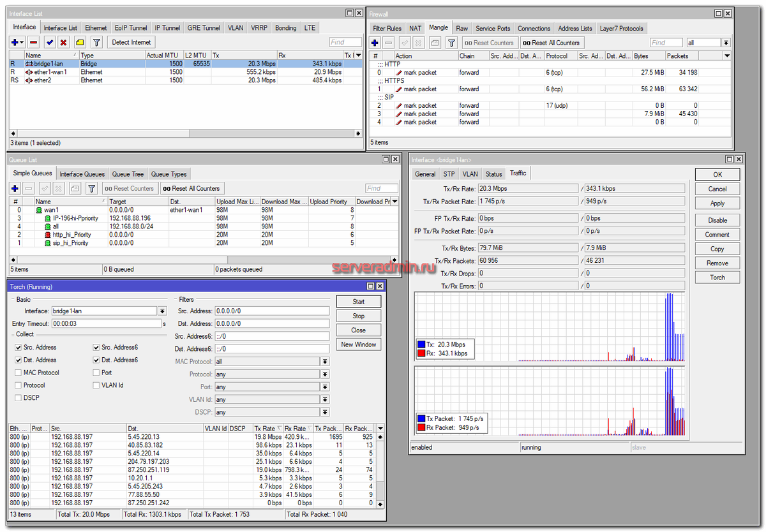This screenshot has width=766, height=532.
Task: Open filter funnel icon in Firewall toolbar
Action: (x=451, y=43)
